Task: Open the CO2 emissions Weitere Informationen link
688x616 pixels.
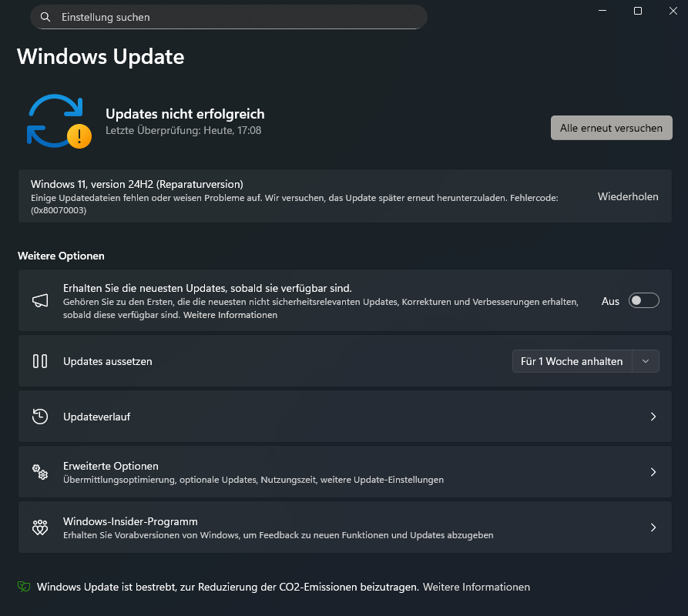Action: (x=476, y=587)
